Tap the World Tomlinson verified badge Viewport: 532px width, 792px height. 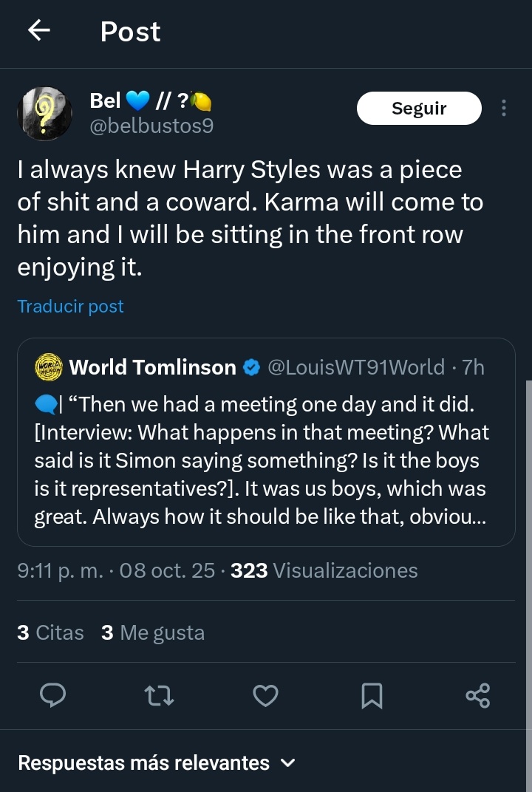[251, 367]
